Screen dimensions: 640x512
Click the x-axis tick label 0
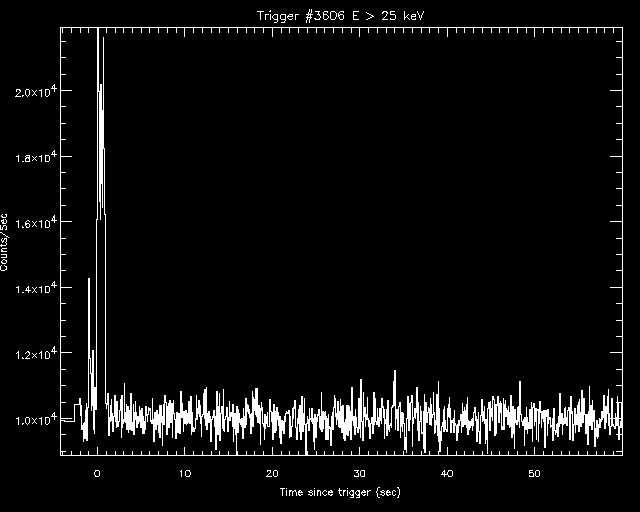click(x=97, y=474)
